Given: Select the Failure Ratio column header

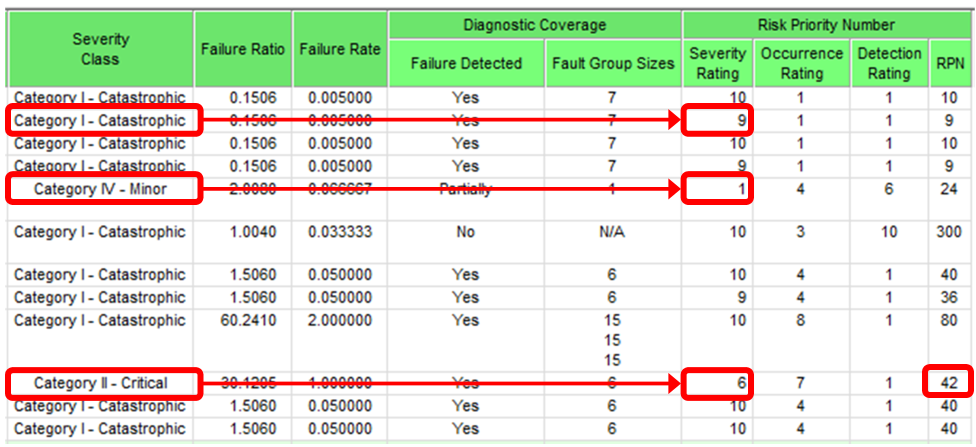Looking at the screenshot, I should click(243, 49).
